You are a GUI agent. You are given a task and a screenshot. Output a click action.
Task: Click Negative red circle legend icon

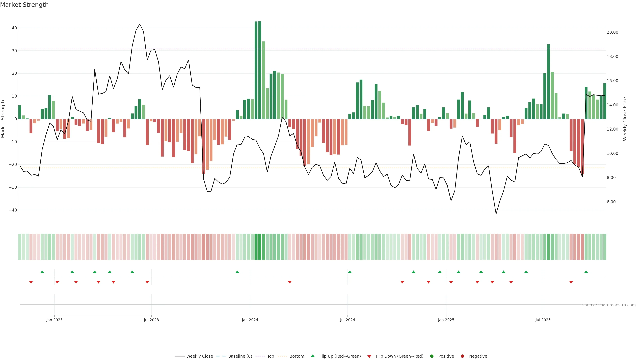pos(462,356)
